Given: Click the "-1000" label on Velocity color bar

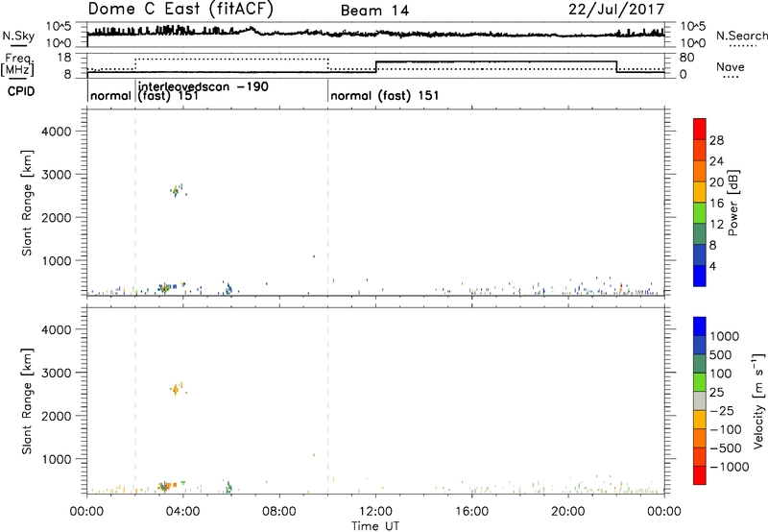Looking at the screenshot, I should (730, 467).
